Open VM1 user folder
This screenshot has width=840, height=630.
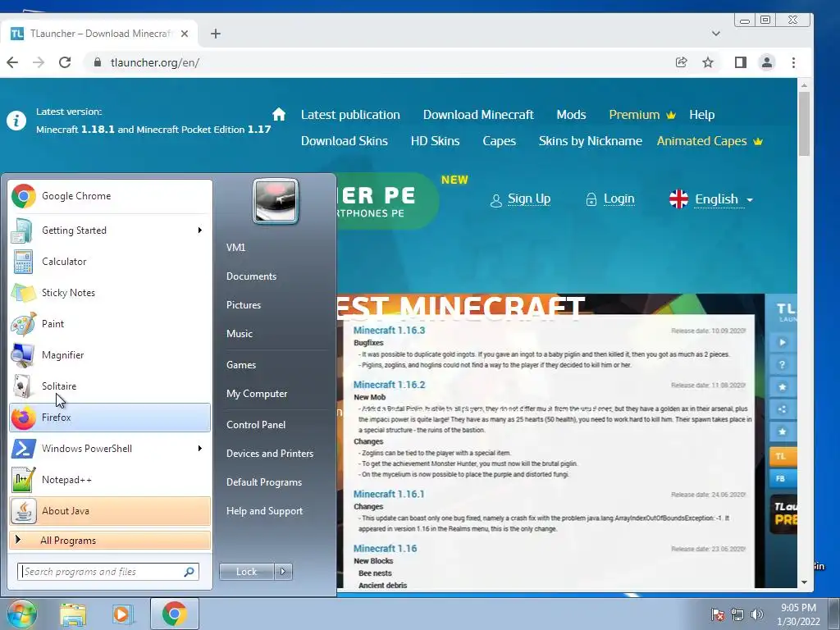pos(235,248)
